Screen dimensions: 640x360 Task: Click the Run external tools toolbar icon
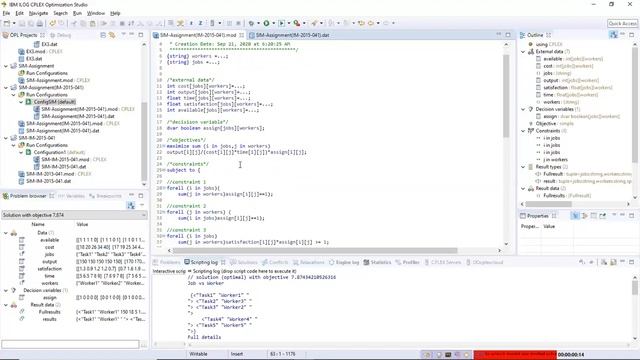(297, 23)
